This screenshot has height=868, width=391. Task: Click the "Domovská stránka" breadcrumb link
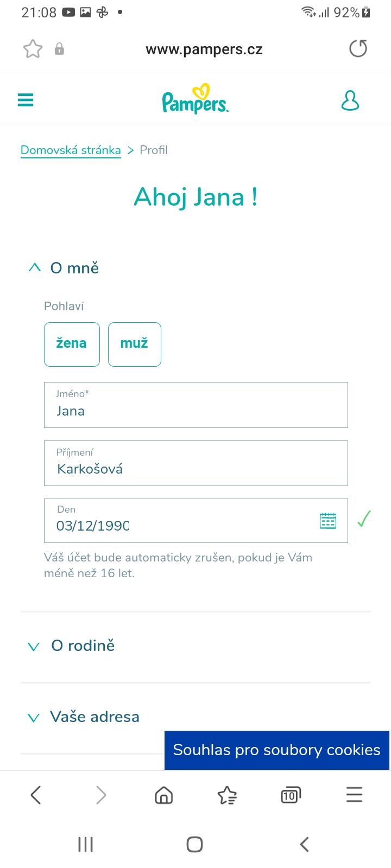tap(71, 150)
